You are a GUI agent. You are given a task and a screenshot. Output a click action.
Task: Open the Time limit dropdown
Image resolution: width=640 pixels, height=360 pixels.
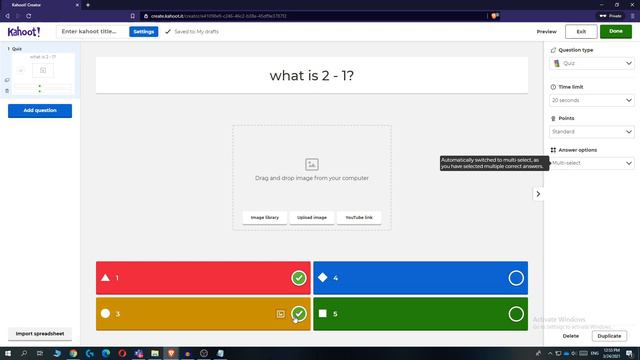pos(592,100)
